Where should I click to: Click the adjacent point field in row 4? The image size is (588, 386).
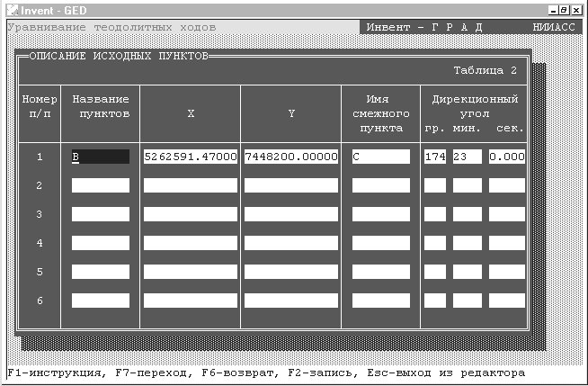381,243
